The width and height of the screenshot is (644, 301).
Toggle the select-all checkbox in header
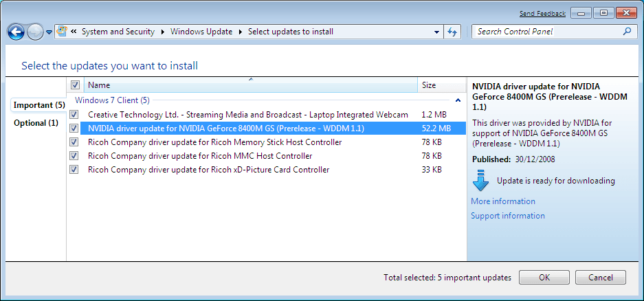coord(75,85)
